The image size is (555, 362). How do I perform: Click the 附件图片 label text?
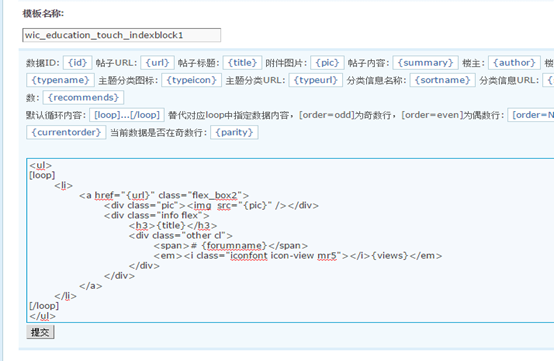pos(286,63)
